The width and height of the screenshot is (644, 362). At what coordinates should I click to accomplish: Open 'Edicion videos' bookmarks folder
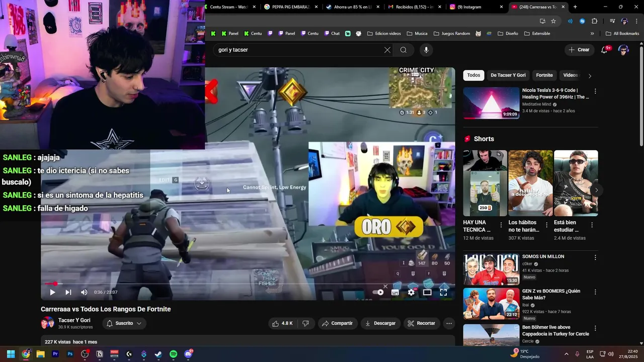pyautogui.click(x=384, y=34)
